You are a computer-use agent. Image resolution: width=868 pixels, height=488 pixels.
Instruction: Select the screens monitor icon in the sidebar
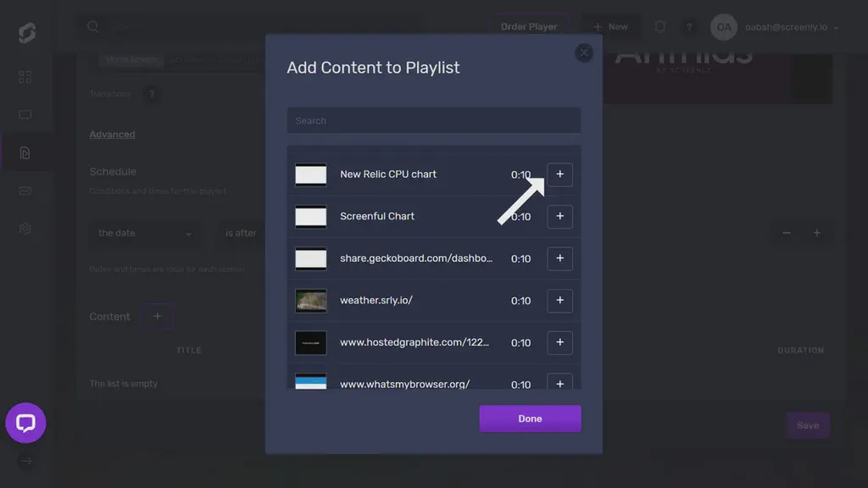click(25, 114)
